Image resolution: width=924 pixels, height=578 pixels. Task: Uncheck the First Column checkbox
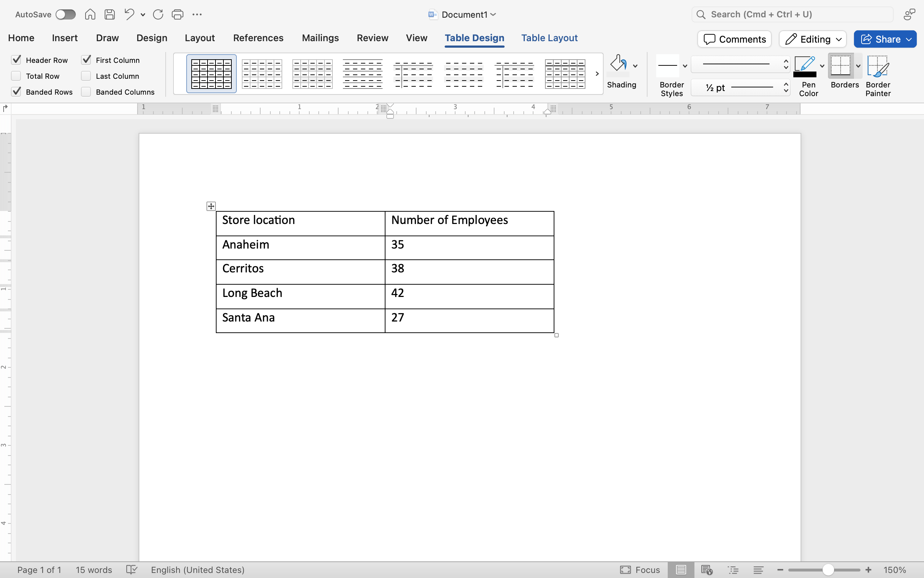click(x=86, y=60)
